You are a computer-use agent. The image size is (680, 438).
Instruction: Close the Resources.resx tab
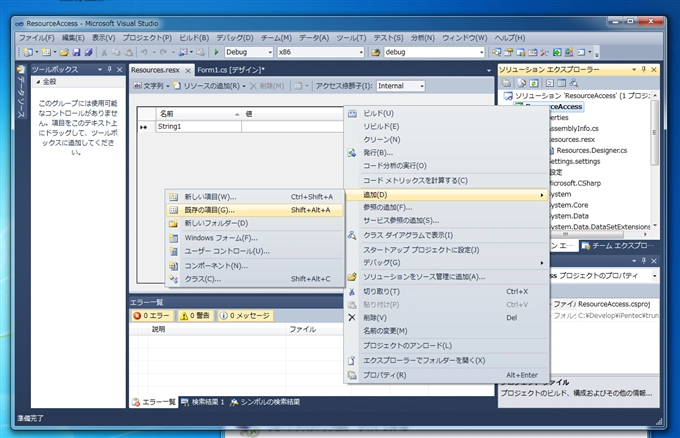(188, 70)
